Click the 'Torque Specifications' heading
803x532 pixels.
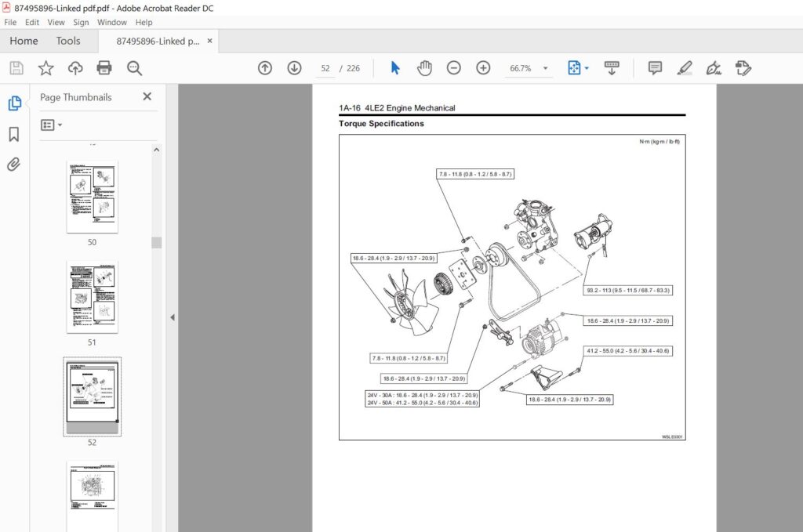coord(381,123)
